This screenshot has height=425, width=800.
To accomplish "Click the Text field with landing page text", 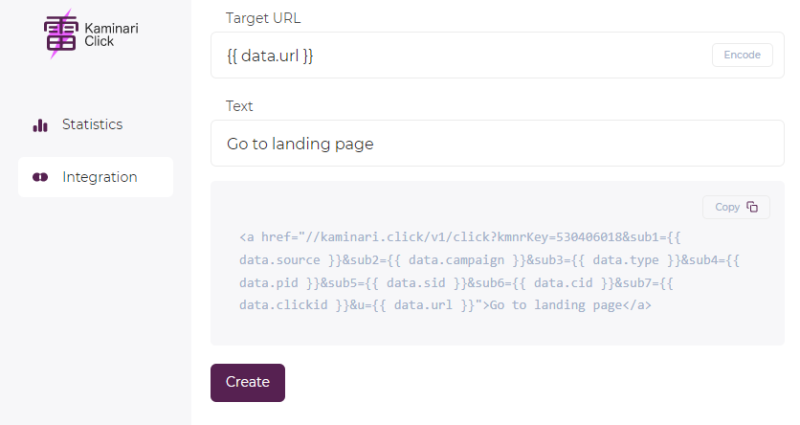I will [497, 144].
